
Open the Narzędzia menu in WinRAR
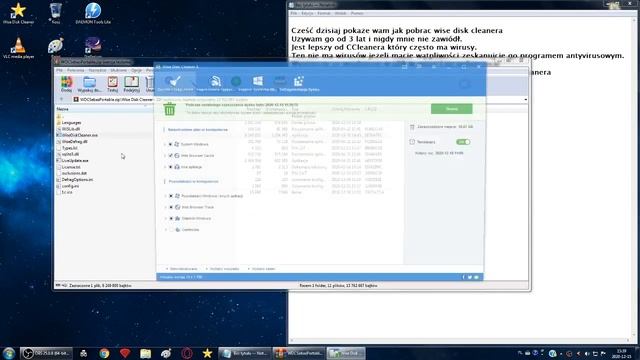(x=98, y=71)
